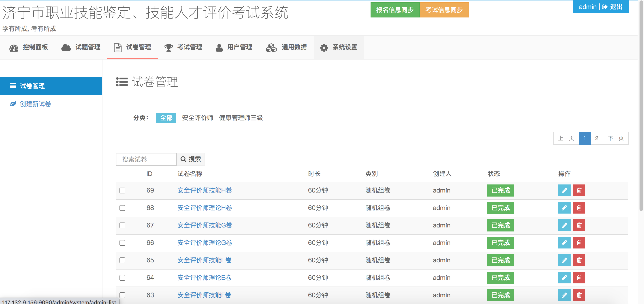The width and height of the screenshot is (644, 304).
Task: Tick checkbox for paper ID 67
Action: coord(122,225)
